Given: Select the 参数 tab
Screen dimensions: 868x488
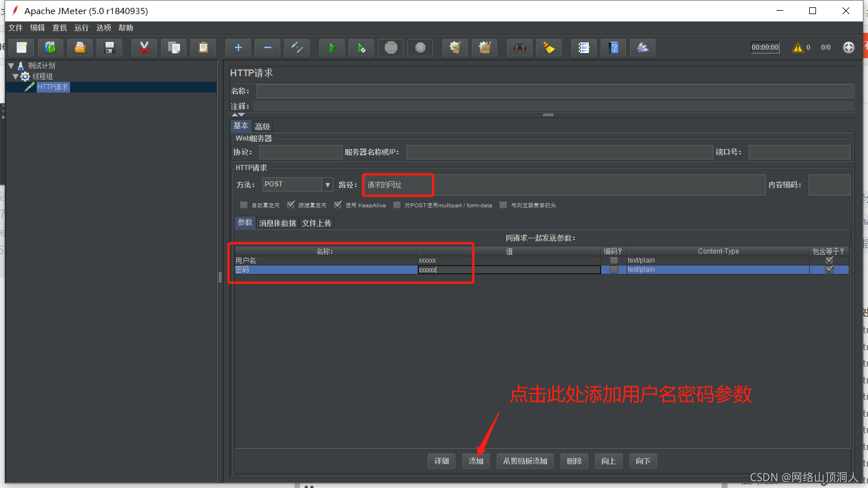Looking at the screenshot, I should point(245,223).
